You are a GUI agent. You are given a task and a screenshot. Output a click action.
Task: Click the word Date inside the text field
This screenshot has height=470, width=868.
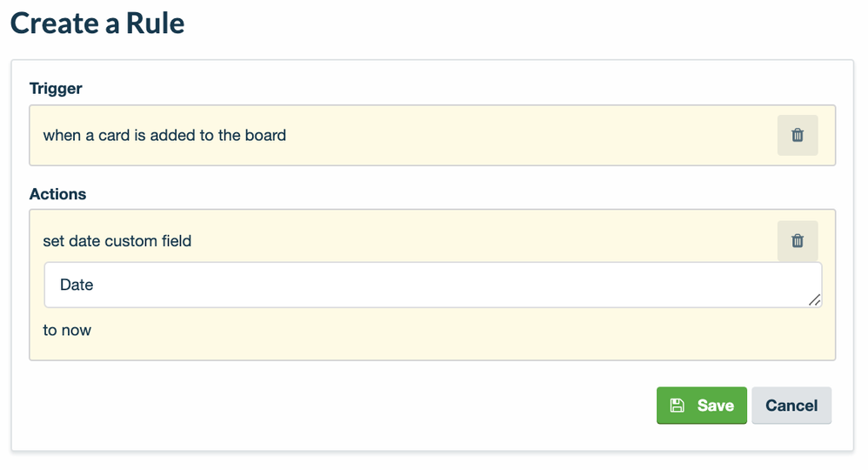click(77, 285)
